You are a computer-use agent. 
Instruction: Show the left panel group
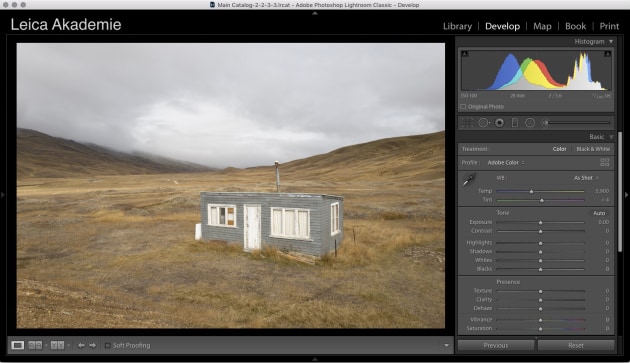pyautogui.click(x=3, y=195)
